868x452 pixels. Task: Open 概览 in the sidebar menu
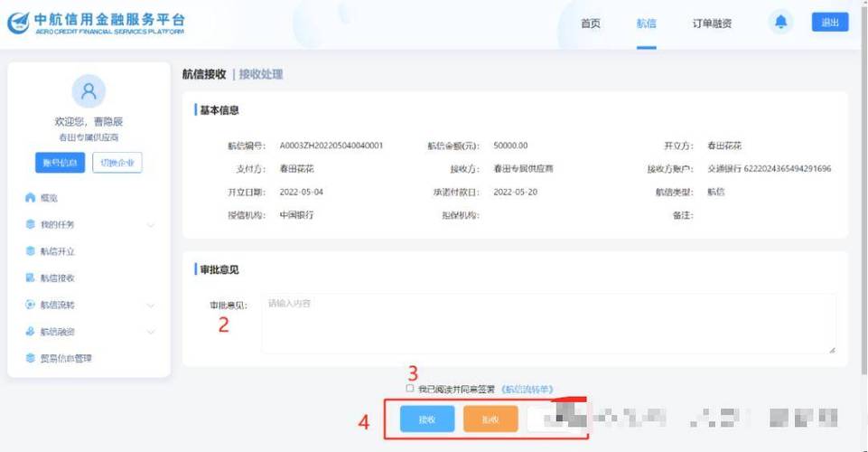(49, 198)
